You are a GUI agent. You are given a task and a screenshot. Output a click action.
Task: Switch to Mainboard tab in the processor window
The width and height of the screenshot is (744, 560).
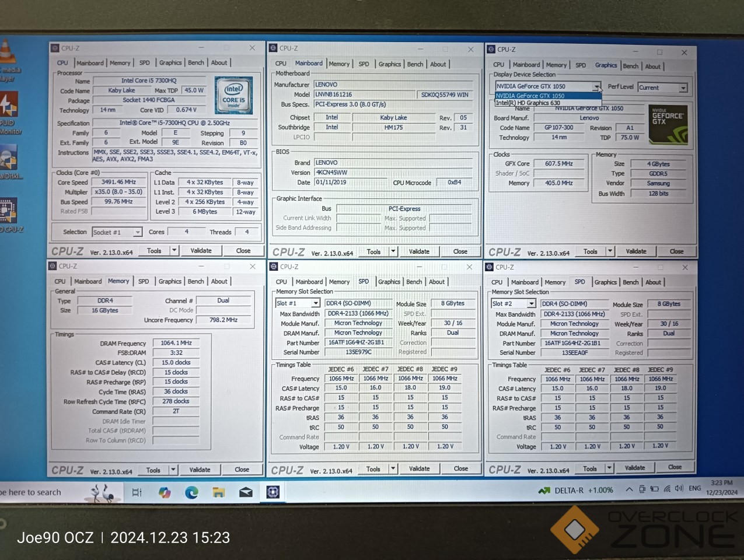point(90,63)
